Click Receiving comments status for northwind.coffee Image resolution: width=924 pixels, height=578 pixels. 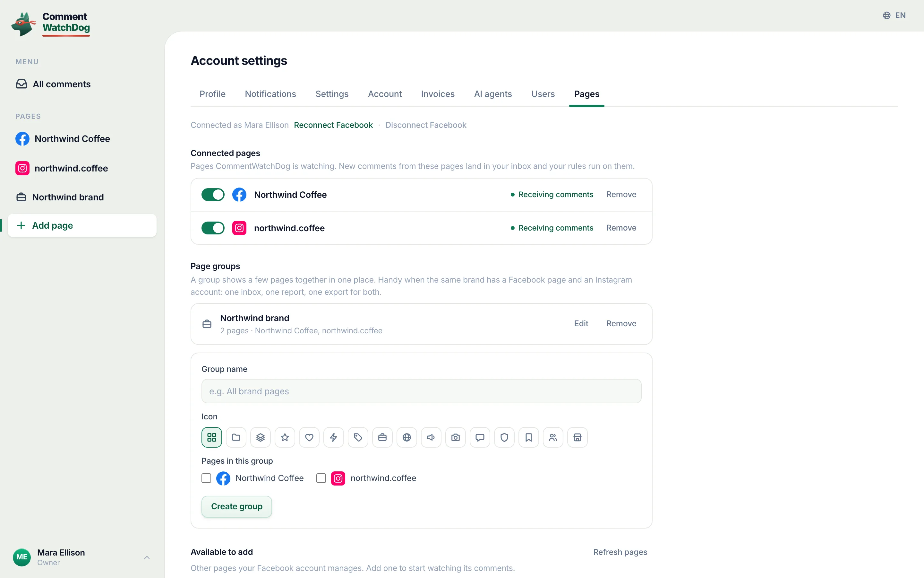pos(552,228)
